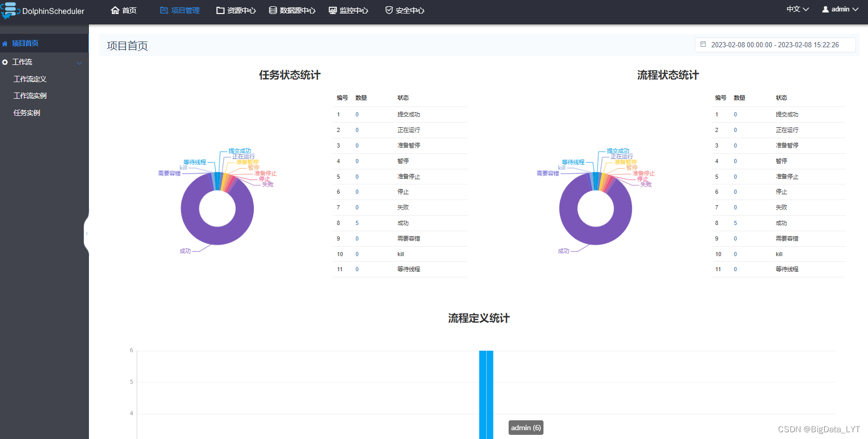Click the blue admin bar in 流程定义统计
The width and height of the screenshot is (868, 439).
tap(486, 394)
